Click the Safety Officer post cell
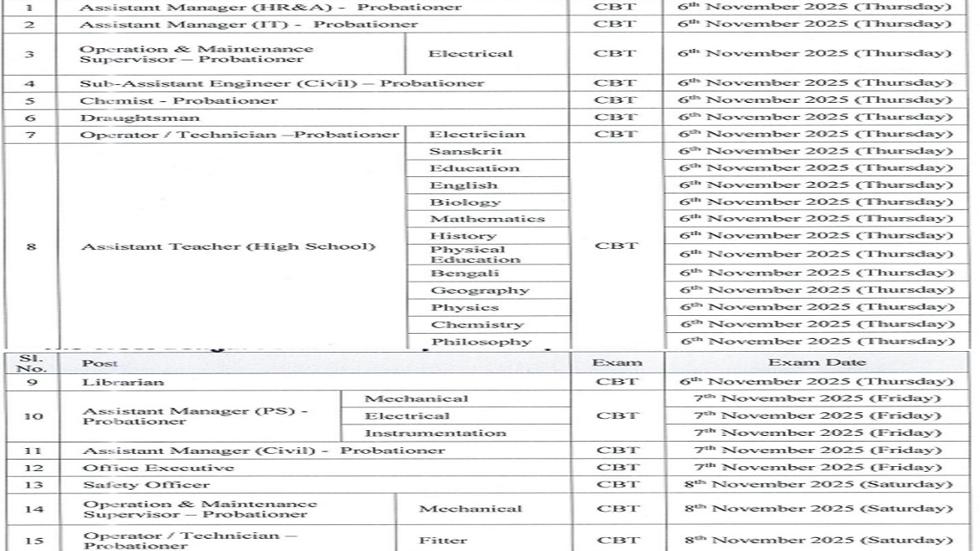The height and width of the screenshot is (551, 980). pos(145,485)
